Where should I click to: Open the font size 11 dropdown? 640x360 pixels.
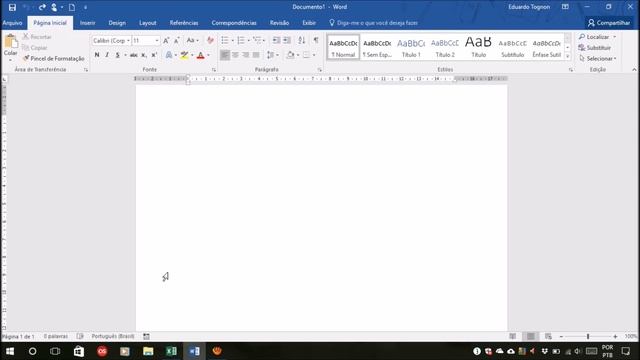pyautogui.click(x=157, y=41)
